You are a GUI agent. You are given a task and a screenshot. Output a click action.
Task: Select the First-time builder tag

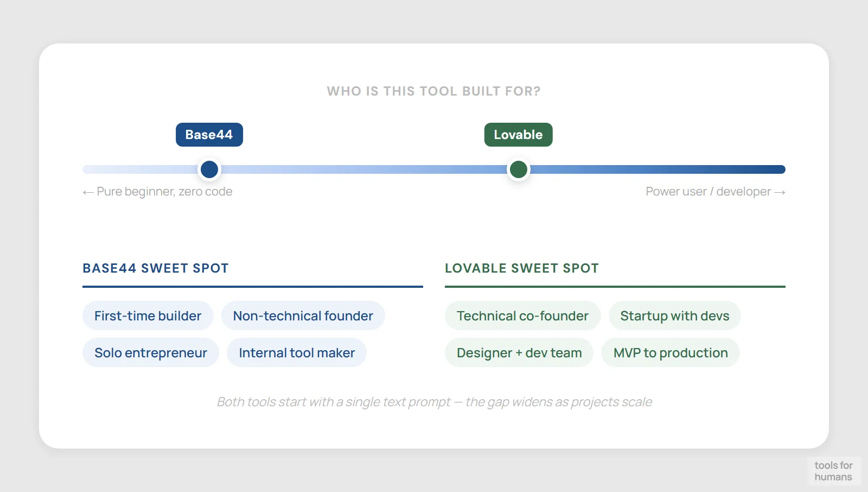click(148, 316)
